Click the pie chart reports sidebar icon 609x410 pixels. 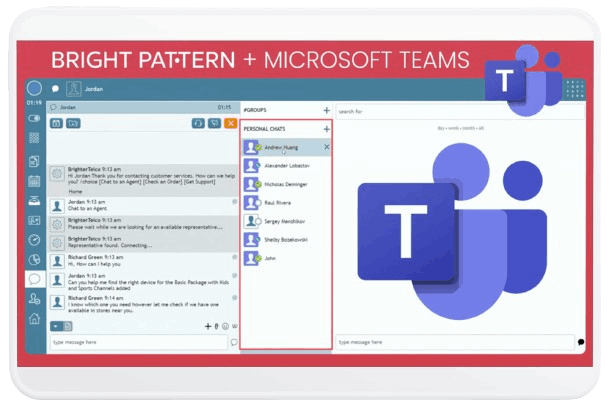[x=34, y=259]
